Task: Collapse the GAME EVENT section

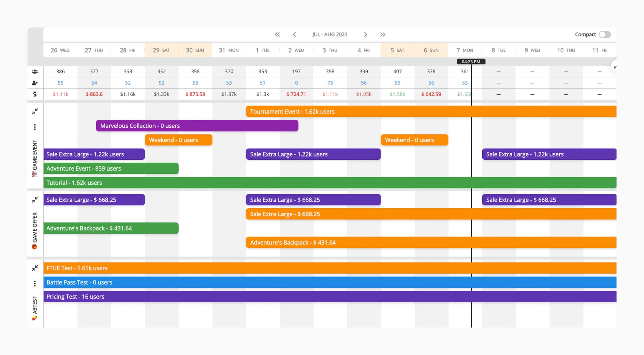Action: click(x=35, y=111)
